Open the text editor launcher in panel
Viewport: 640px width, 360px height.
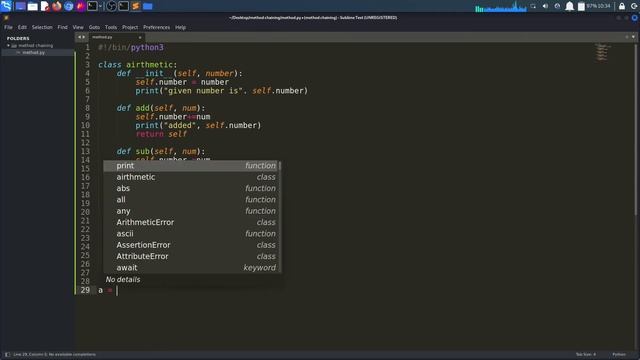(x=45, y=6)
